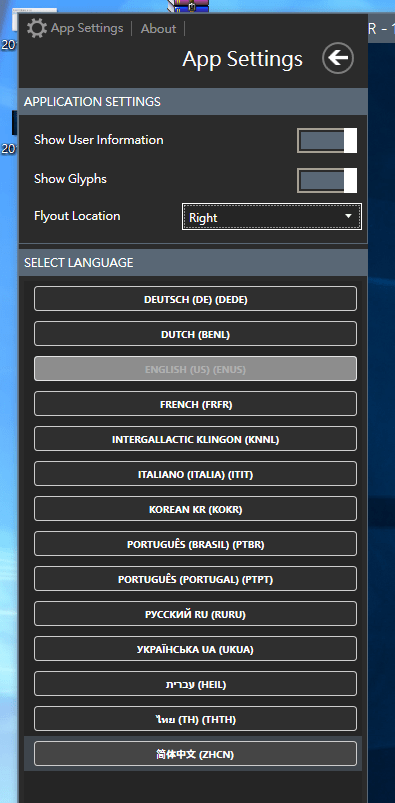Open the Flyout Location dropdown

pyautogui.click(x=272, y=217)
